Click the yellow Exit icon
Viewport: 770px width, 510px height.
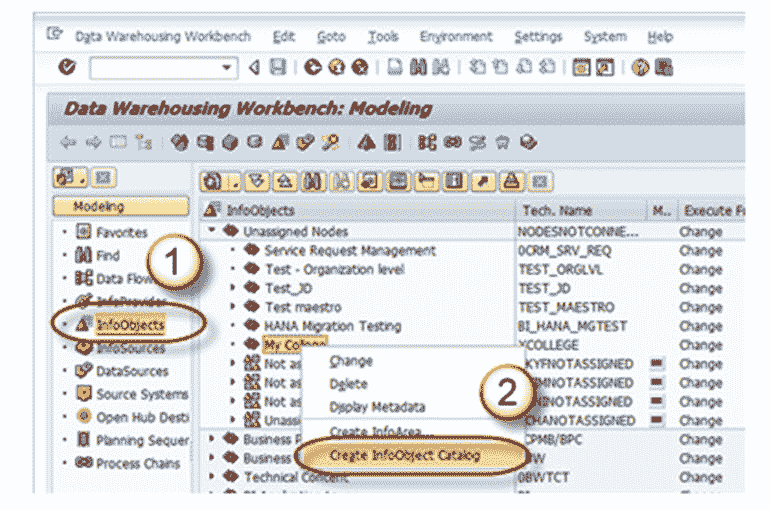[x=336, y=67]
